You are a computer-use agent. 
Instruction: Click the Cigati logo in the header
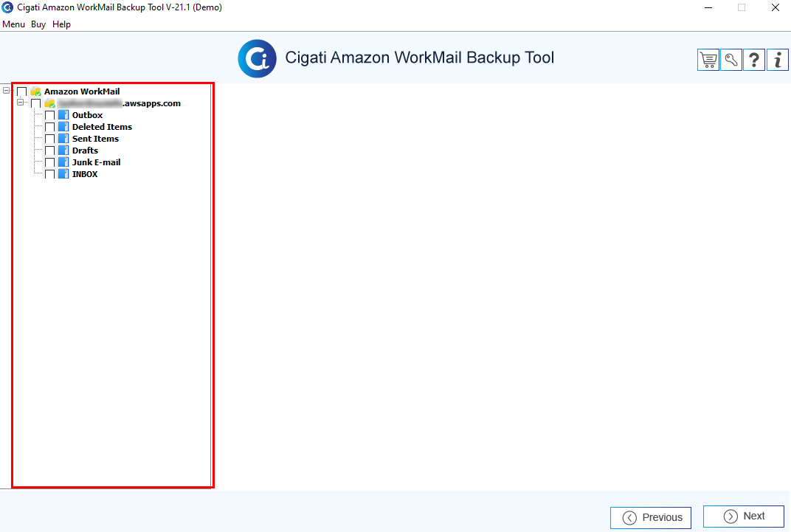coord(258,58)
